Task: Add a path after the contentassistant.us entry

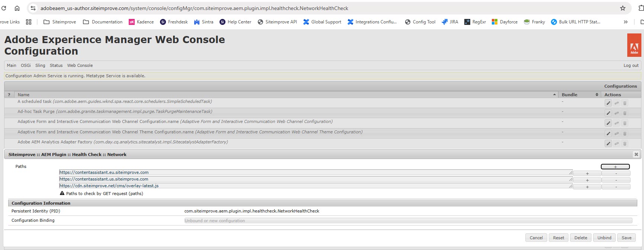Action: (587, 180)
